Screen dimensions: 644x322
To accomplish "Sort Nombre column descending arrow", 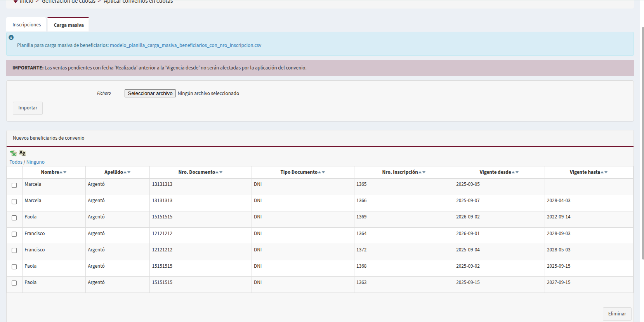I will [65, 172].
